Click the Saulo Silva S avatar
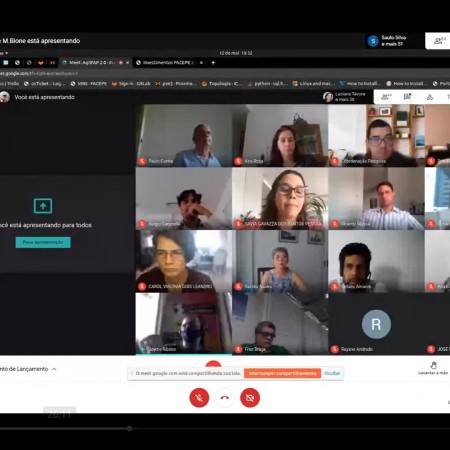Viewport: 450px width, 450px height. (373, 41)
